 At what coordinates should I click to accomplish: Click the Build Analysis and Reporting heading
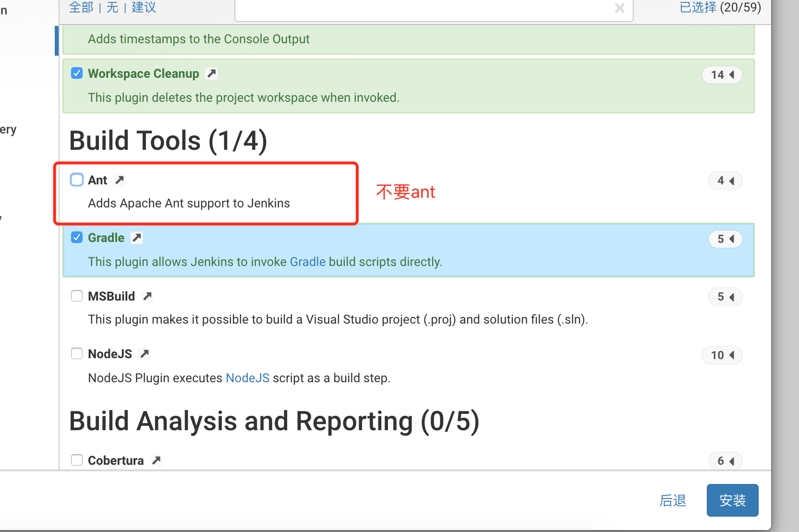point(274,422)
